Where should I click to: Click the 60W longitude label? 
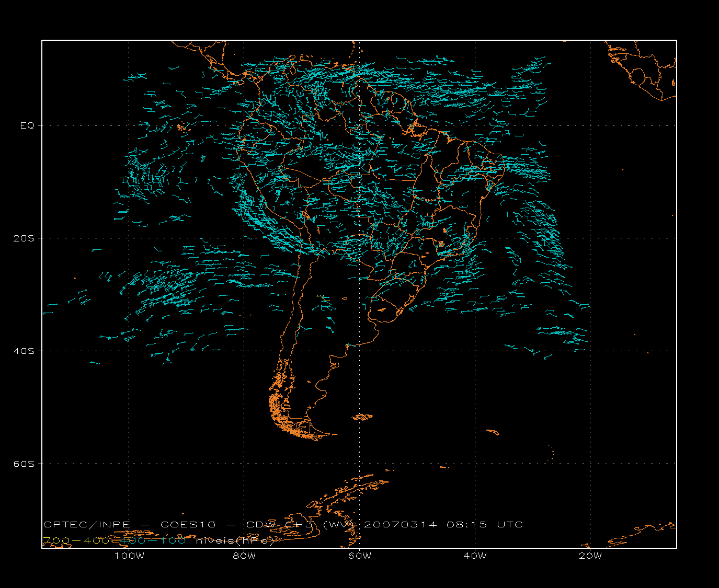point(360,556)
